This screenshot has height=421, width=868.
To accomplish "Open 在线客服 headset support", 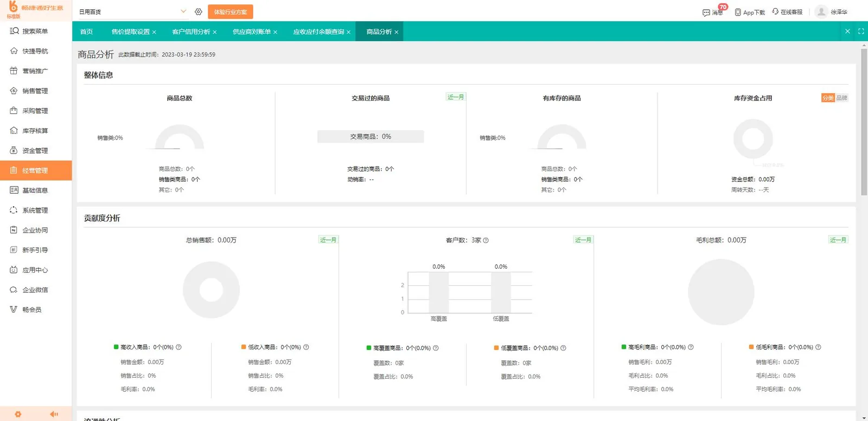I will (x=787, y=12).
